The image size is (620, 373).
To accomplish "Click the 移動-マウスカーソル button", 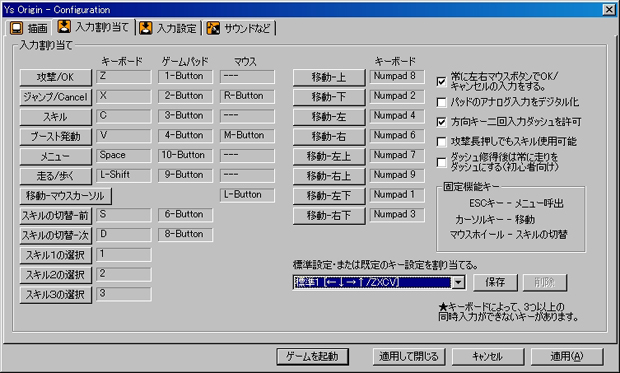I will tap(66, 196).
